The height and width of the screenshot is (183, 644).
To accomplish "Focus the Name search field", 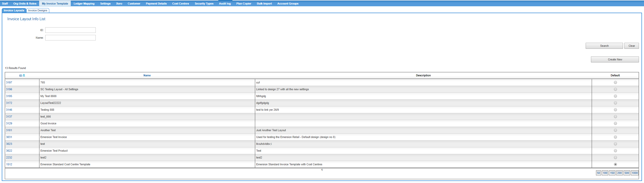I will point(70,38).
